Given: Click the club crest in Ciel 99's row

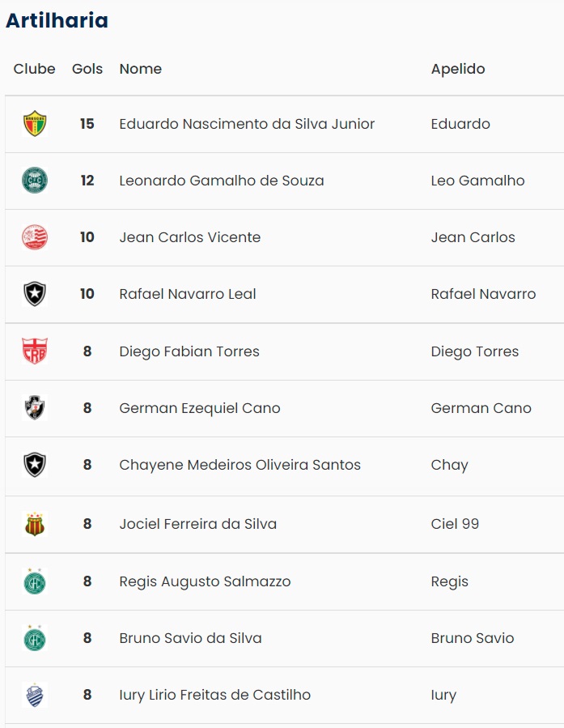Looking at the screenshot, I should [35, 524].
